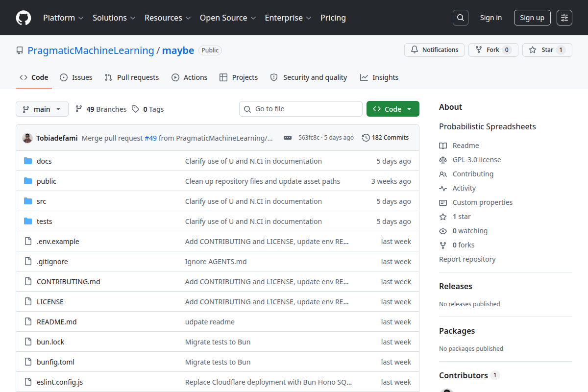
Task: Click the GitHub logo icon
Action: pos(24,18)
